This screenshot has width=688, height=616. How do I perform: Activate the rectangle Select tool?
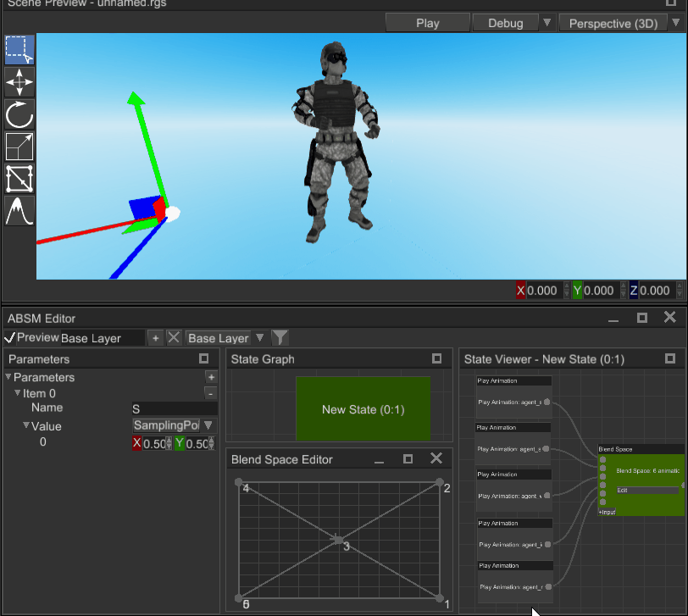coord(19,50)
